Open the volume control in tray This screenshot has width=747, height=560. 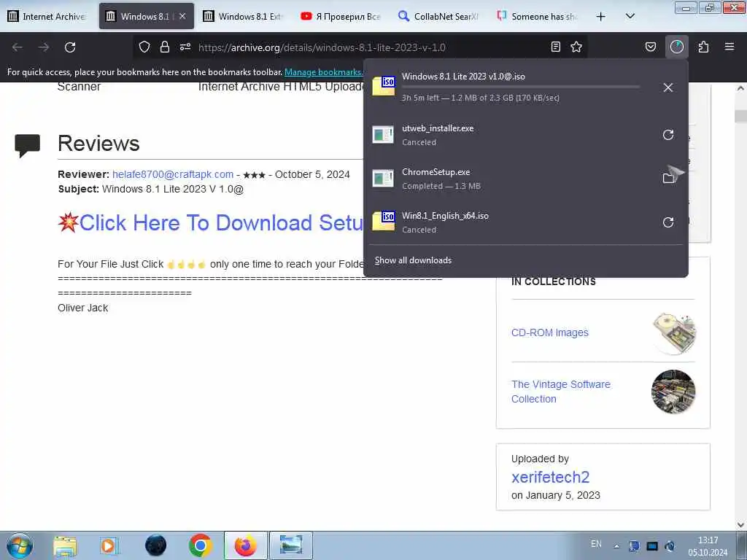click(x=670, y=546)
